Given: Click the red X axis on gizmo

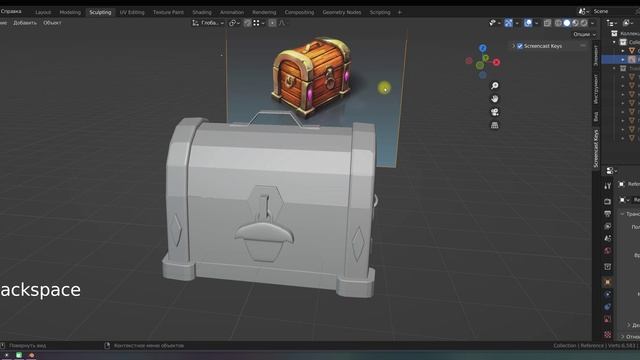Looking at the screenshot, I should [496, 62].
